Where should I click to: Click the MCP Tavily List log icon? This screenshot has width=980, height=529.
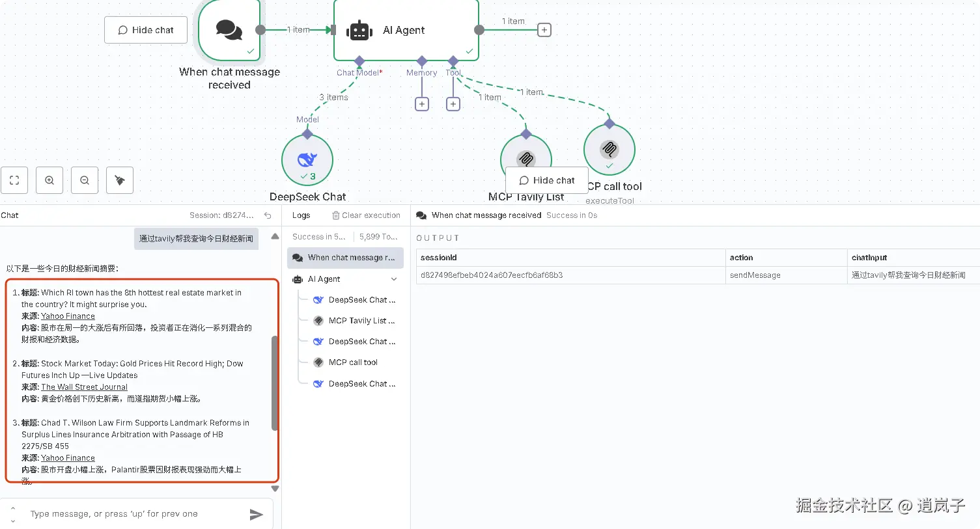click(318, 321)
